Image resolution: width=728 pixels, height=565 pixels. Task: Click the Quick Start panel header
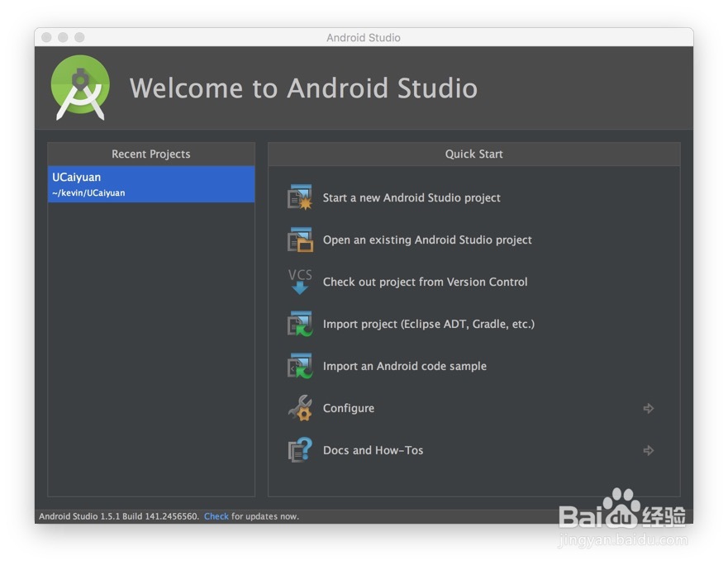click(x=474, y=154)
